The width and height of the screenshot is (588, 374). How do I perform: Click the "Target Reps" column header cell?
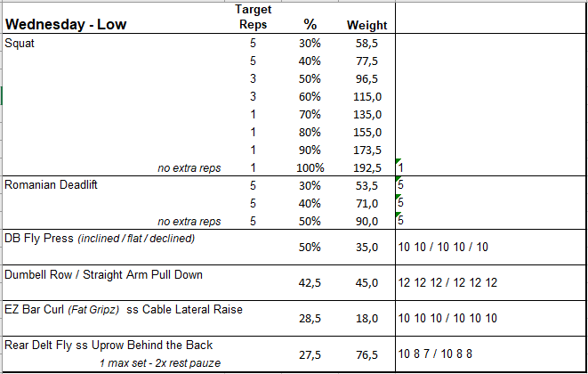(253, 17)
